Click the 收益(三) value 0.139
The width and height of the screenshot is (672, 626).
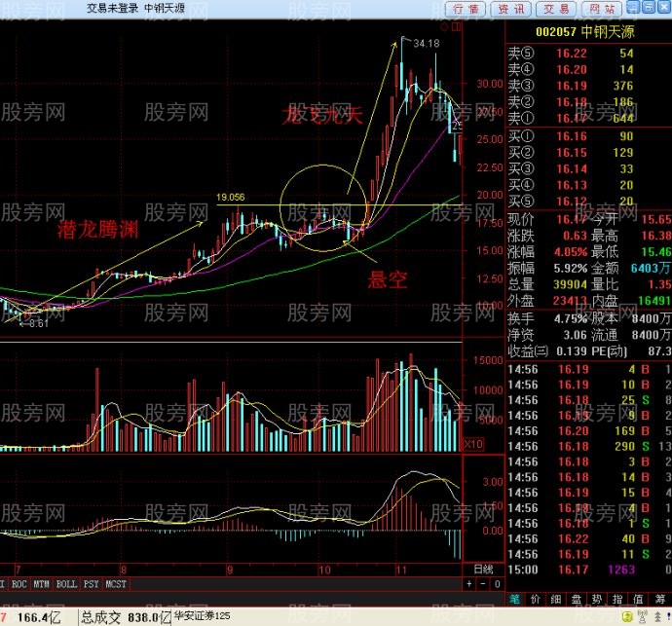click(x=572, y=351)
